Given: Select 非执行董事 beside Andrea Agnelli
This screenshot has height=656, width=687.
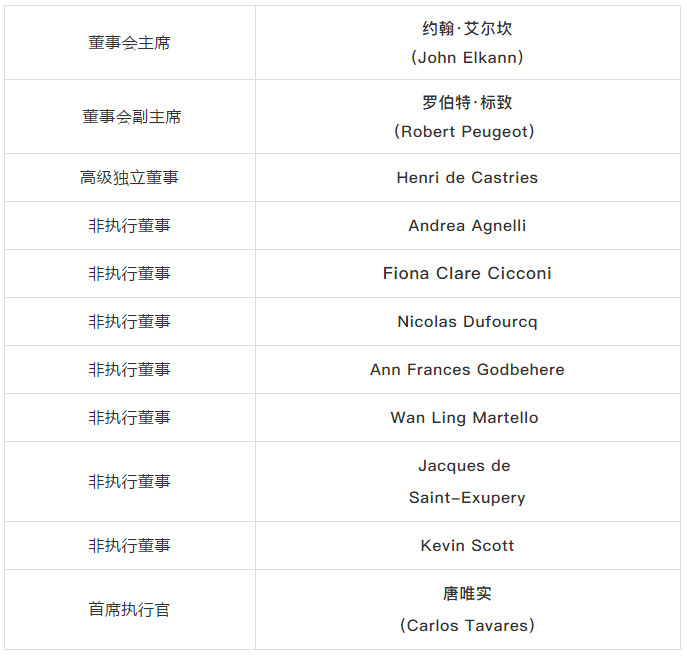Looking at the screenshot, I should pos(129,226).
